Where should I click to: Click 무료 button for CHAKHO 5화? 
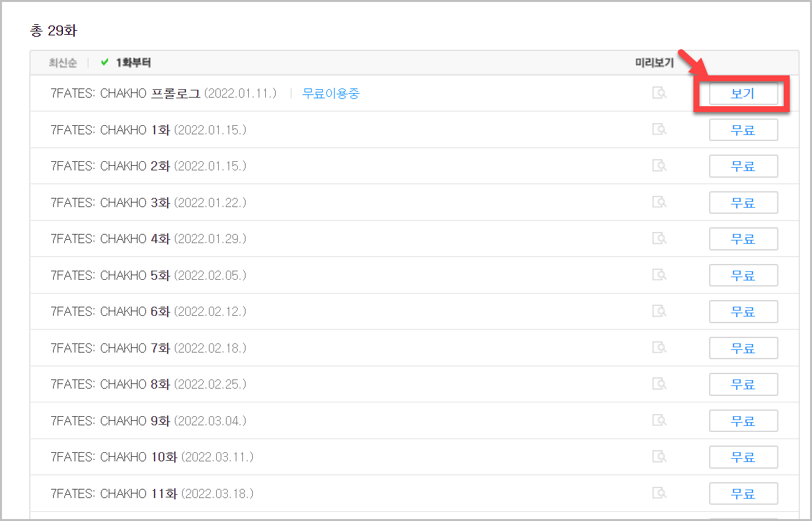743,275
